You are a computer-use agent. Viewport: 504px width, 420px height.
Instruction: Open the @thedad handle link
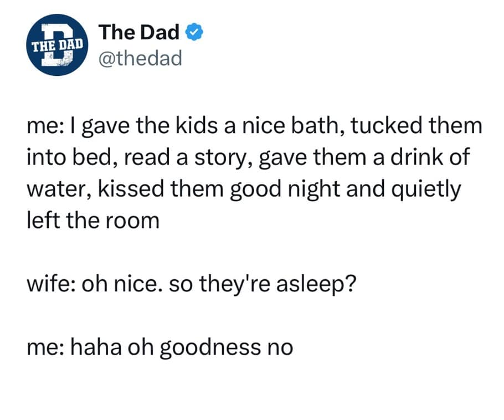tap(140, 58)
